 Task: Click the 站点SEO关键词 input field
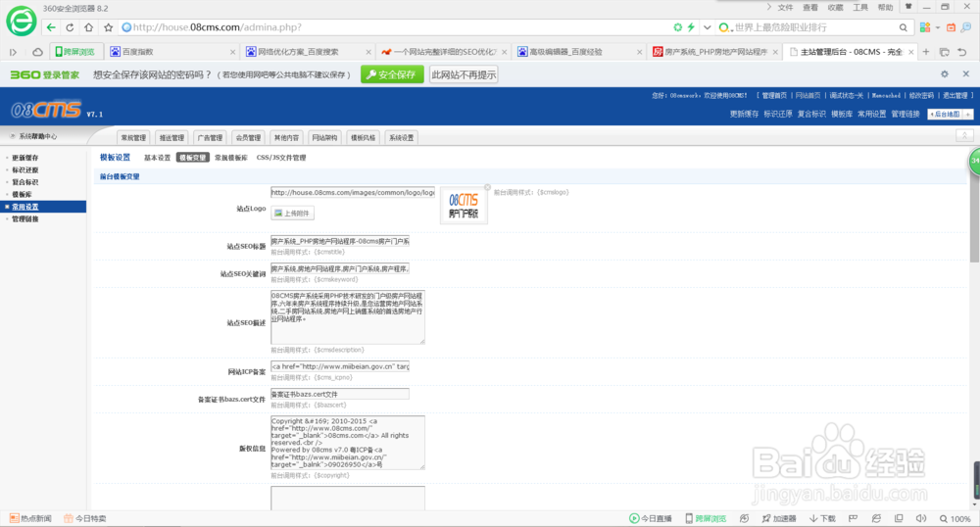tap(340, 268)
